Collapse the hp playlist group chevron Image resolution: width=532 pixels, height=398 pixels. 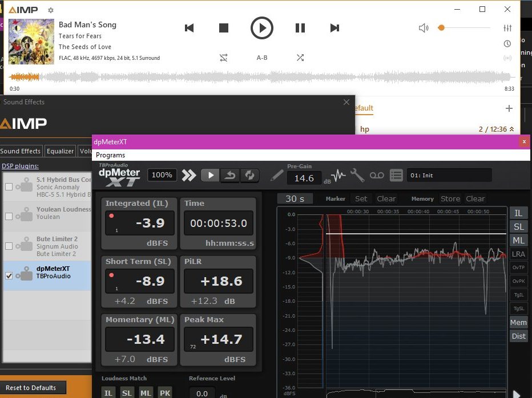point(511,129)
